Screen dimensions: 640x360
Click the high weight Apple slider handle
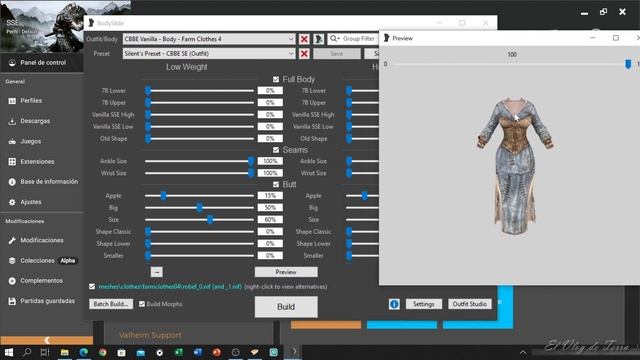(364, 196)
